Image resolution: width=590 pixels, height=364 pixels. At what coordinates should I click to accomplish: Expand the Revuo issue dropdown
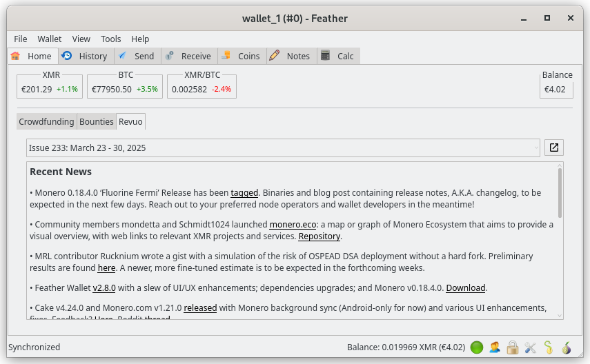tap(283, 148)
